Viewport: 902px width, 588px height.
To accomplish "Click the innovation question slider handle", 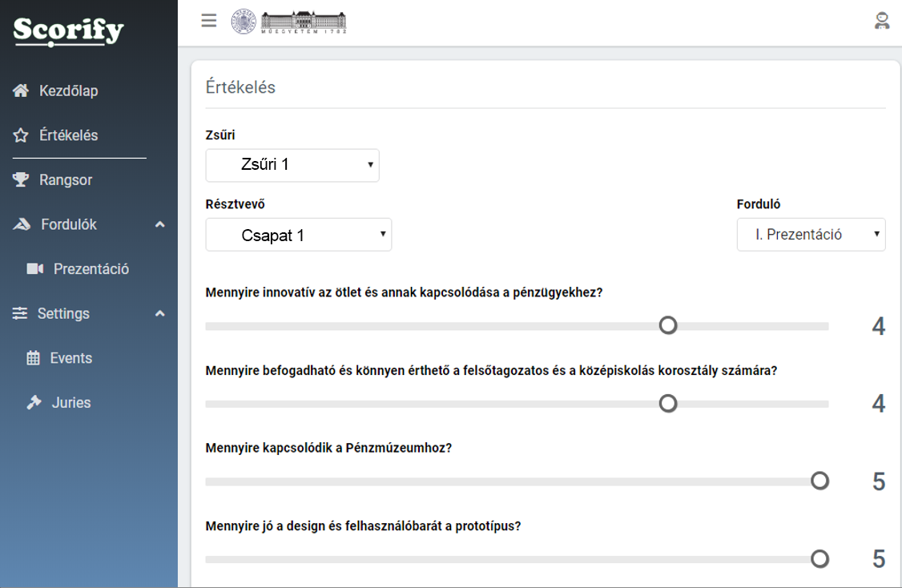I will pyautogui.click(x=668, y=325).
